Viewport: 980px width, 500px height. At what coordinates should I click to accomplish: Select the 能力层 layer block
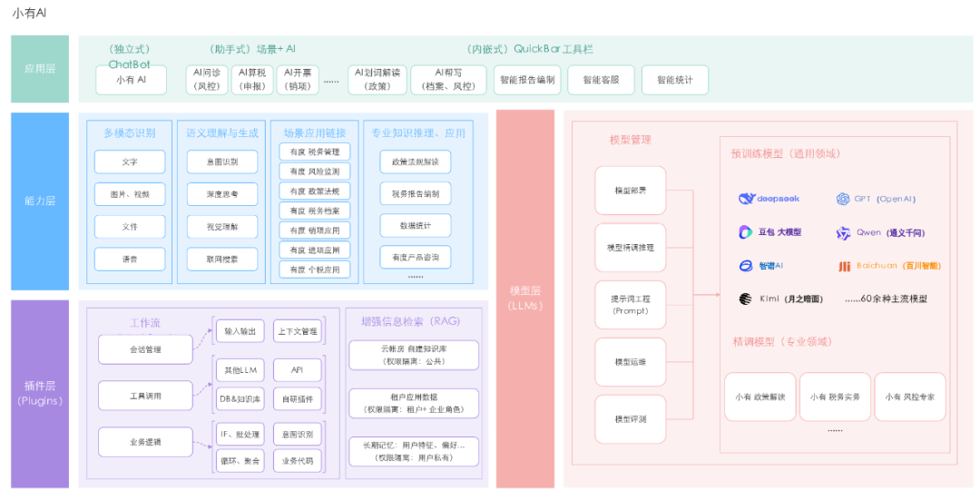tap(40, 201)
